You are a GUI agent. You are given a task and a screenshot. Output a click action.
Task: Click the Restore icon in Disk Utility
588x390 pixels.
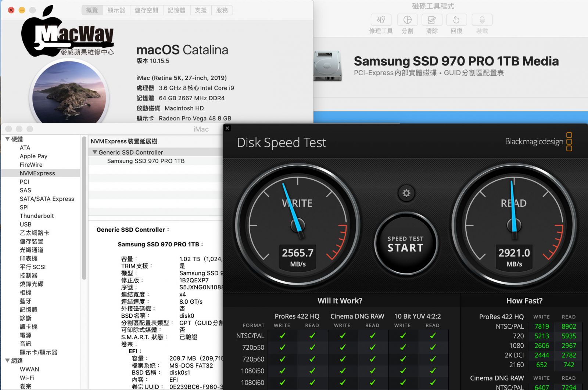coord(456,19)
